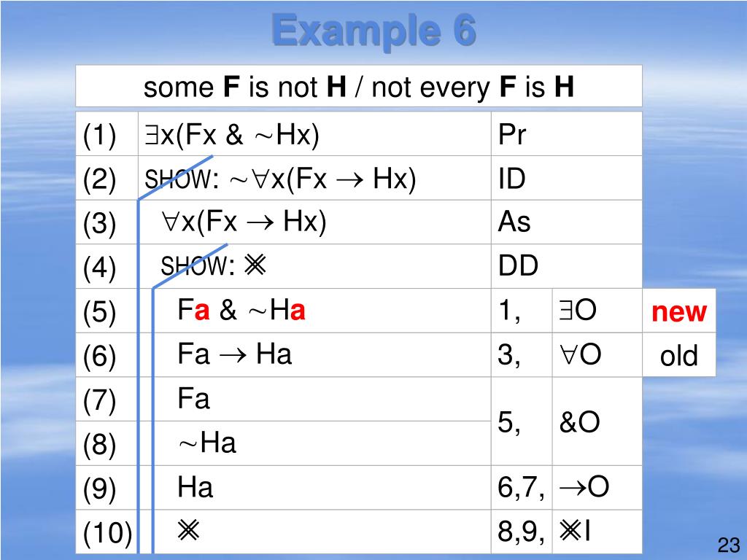Click the →O rule annotation
This screenshot has width=747, height=560.
click(584, 486)
